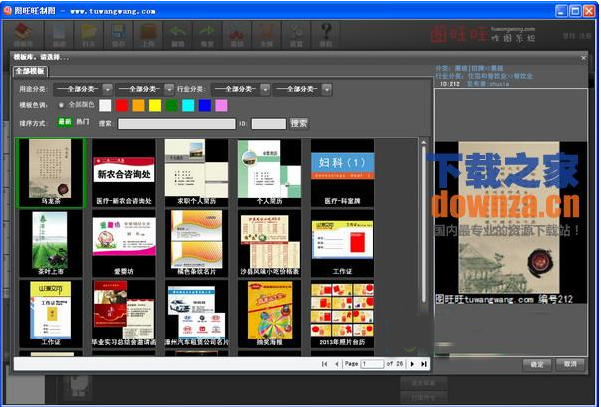Jump to last page of templates
Image resolution: width=601 pixels, height=407 pixels.
[424, 364]
